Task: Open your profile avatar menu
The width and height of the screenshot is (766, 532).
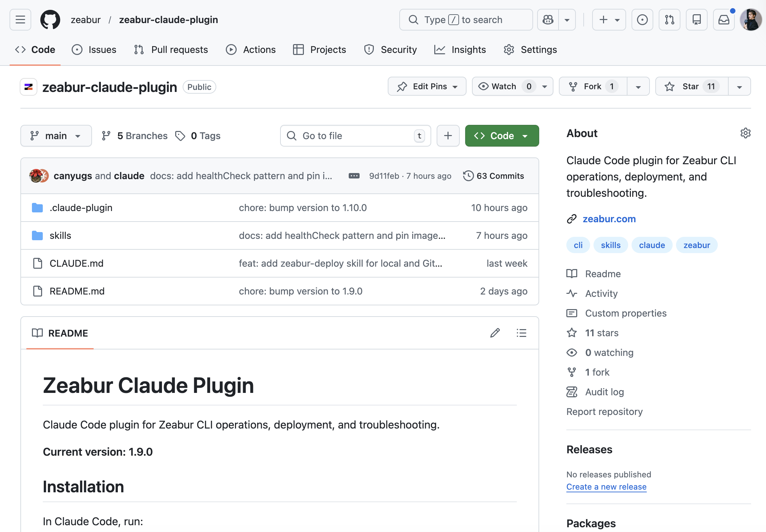Action: click(x=750, y=19)
